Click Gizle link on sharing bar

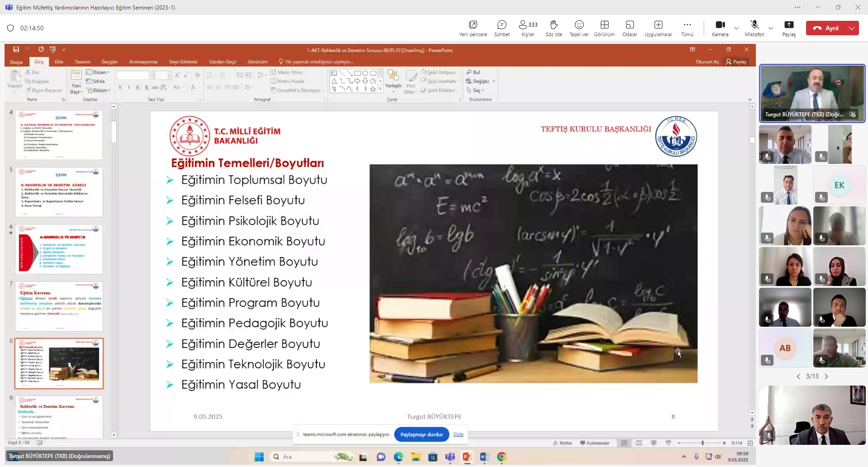click(x=458, y=434)
